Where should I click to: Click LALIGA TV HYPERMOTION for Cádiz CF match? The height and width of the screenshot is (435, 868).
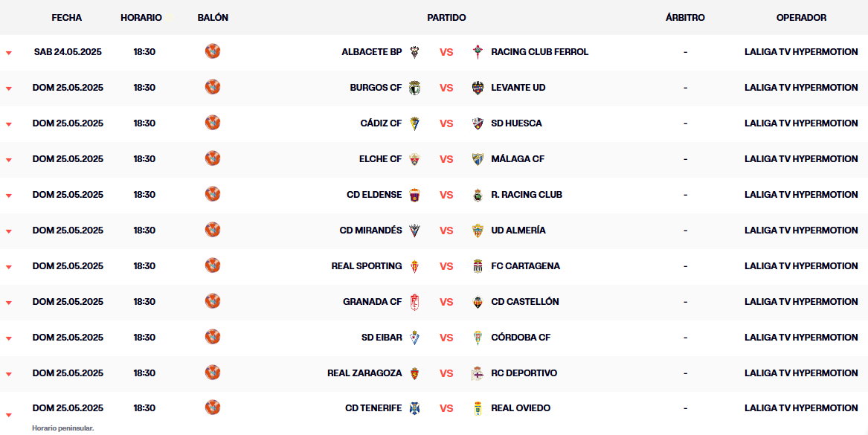[x=801, y=123]
